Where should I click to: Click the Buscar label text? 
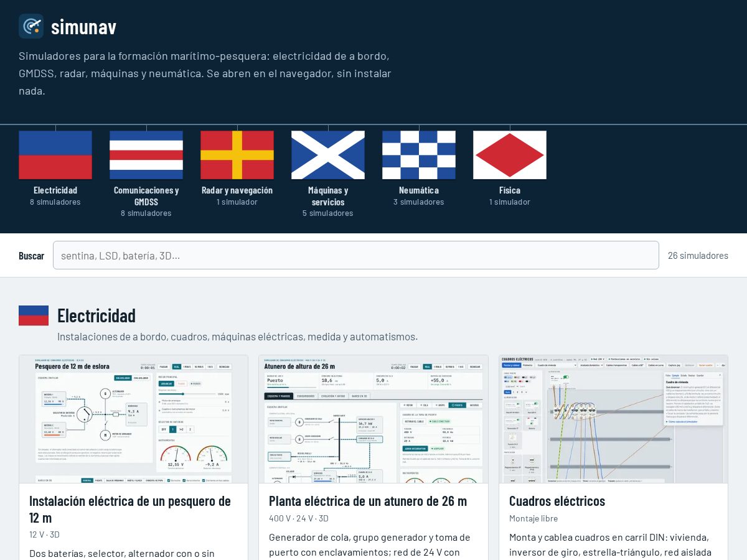[31, 256]
